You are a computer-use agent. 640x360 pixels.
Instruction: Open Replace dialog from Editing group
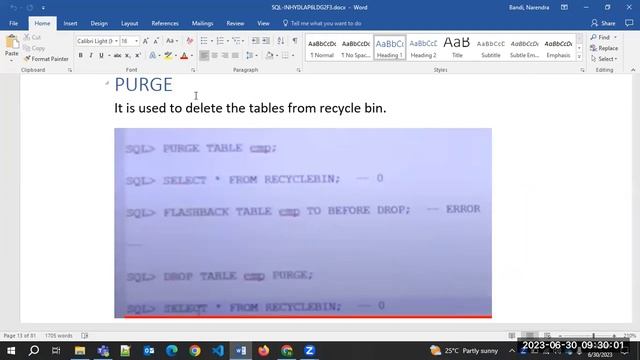click(604, 48)
